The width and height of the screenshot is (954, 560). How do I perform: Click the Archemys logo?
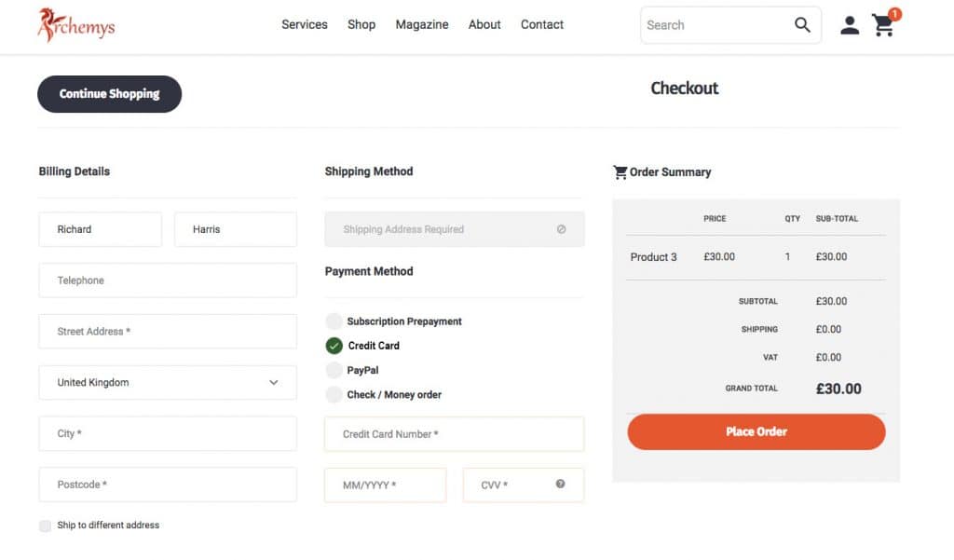point(76,25)
